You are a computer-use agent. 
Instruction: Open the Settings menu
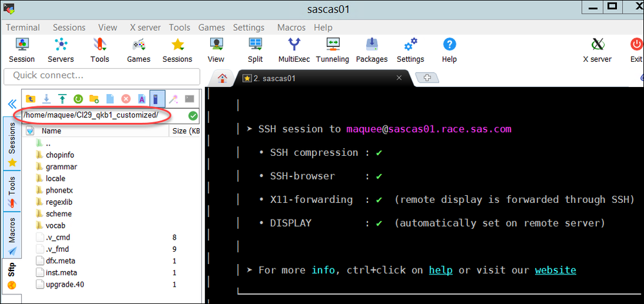tap(248, 28)
